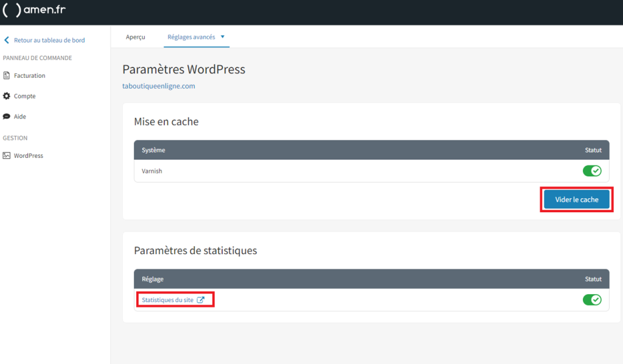Select the Compte label in sidebar
Viewport: 623px width, 364px height.
25,96
